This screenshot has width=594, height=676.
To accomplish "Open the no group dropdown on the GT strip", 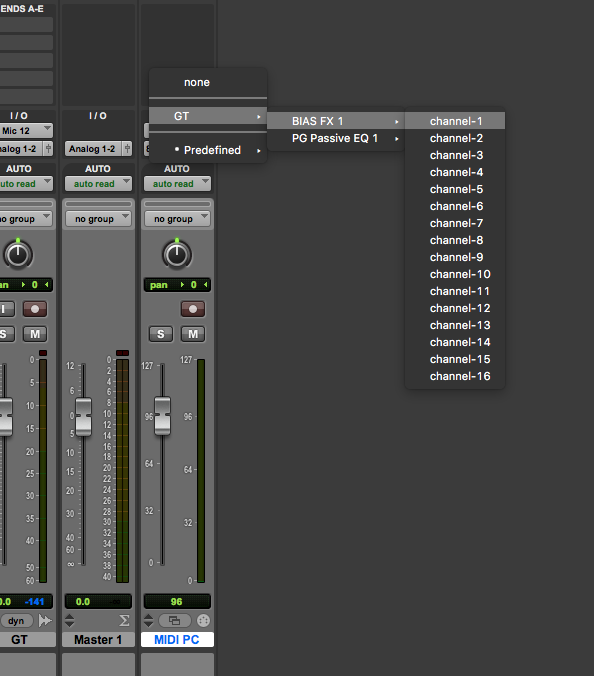I will point(26,219).
